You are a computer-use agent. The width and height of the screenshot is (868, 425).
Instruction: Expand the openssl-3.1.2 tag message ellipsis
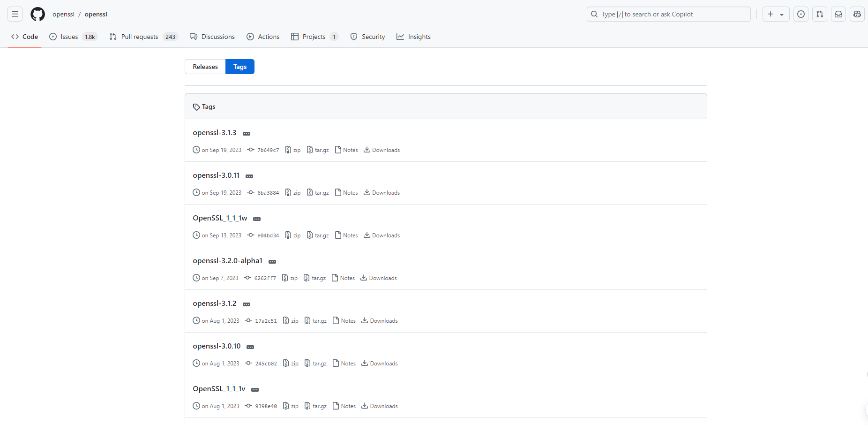click(247, 304)
